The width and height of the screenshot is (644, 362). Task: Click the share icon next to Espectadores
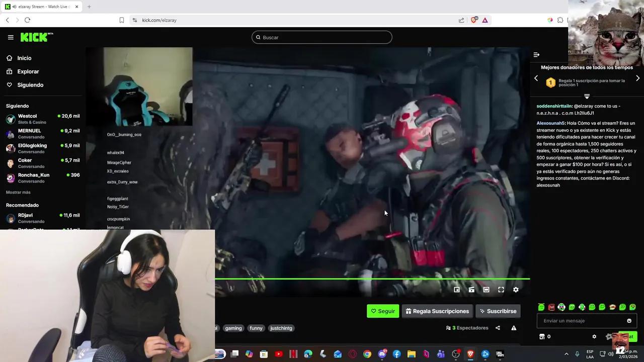tap(498, 328)
